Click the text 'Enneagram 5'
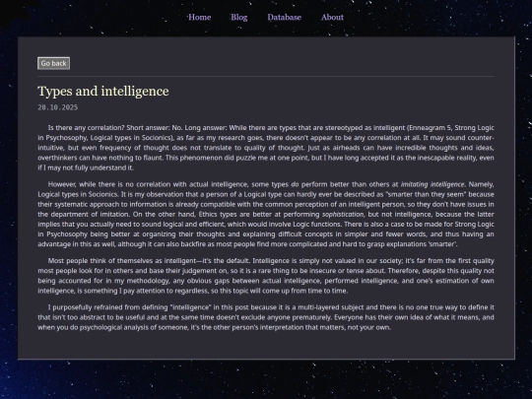Viewport: 532px width, 399px height. coord(431,128)
